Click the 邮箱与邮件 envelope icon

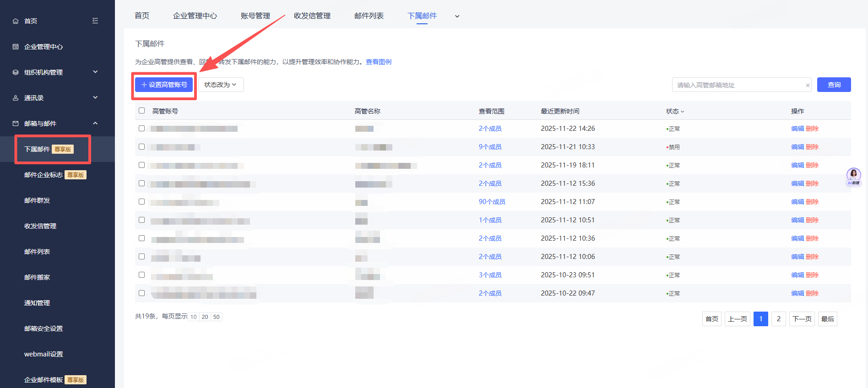tap(16, 124)
